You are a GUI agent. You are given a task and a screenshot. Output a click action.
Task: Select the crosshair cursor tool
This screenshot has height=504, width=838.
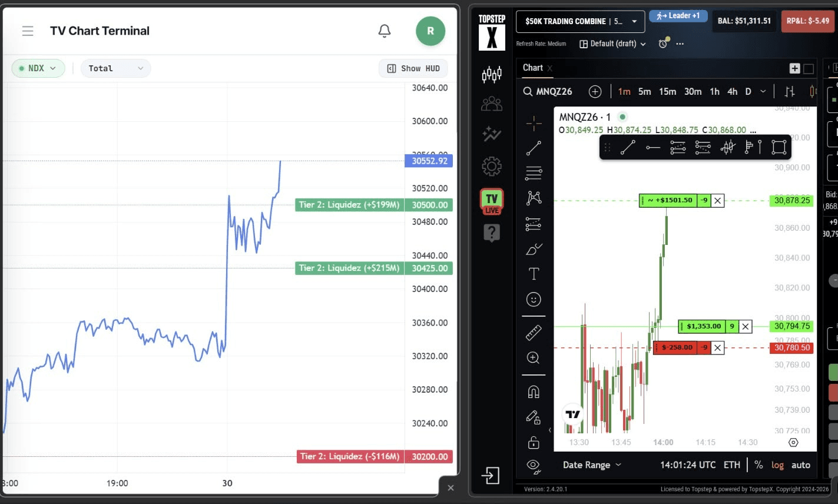(x=534, y=123)
